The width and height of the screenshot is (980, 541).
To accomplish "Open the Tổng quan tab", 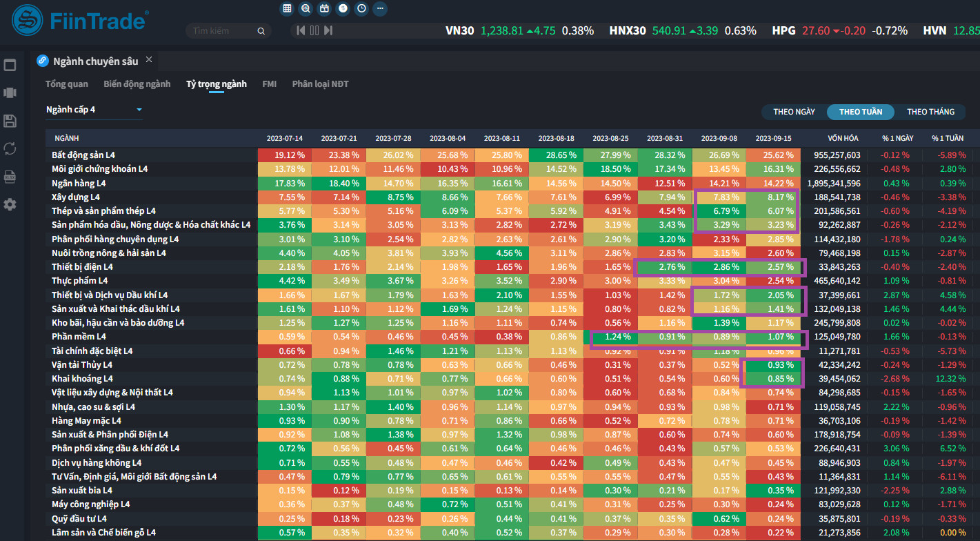I will pos(67,84).
